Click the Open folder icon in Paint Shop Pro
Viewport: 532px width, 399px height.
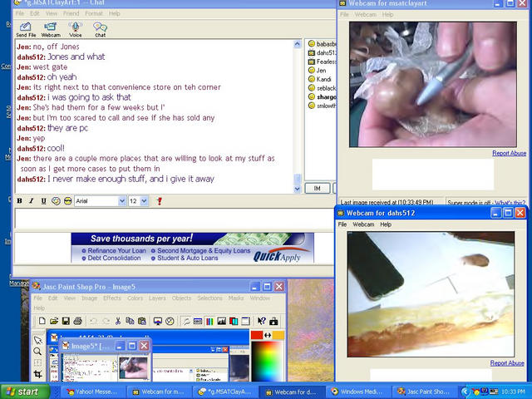point(54,321)
